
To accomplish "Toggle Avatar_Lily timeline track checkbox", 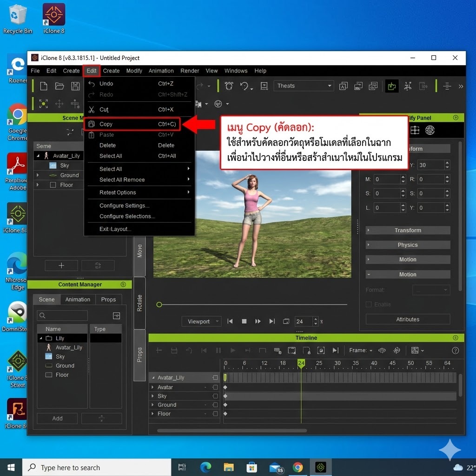I will point(215,377).
